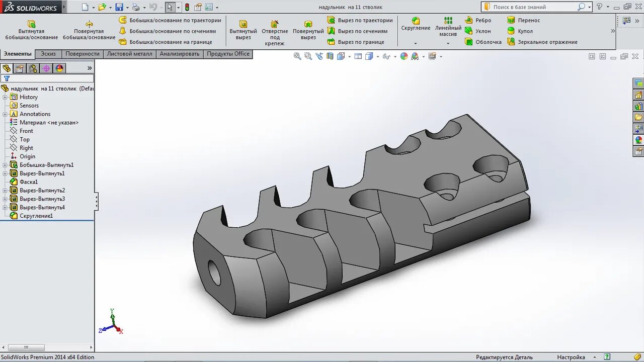Expand Бобышка-Вытянуть1 feature node
Image resolution: width=644 pixels, height=362 pixels.
5,165
